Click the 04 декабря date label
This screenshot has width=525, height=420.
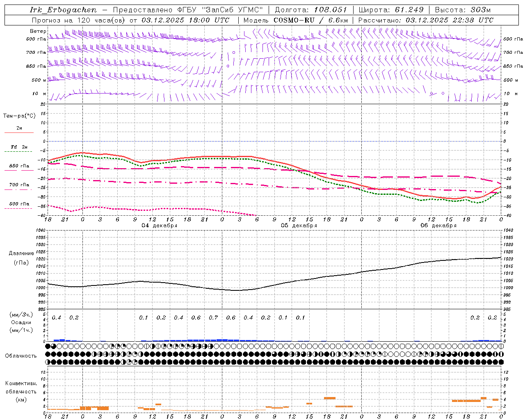click(160, 226)
